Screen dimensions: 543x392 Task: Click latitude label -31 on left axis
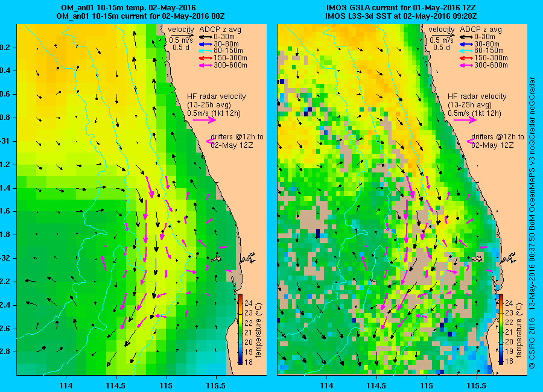pyautogui.click(x=6, y=141)
